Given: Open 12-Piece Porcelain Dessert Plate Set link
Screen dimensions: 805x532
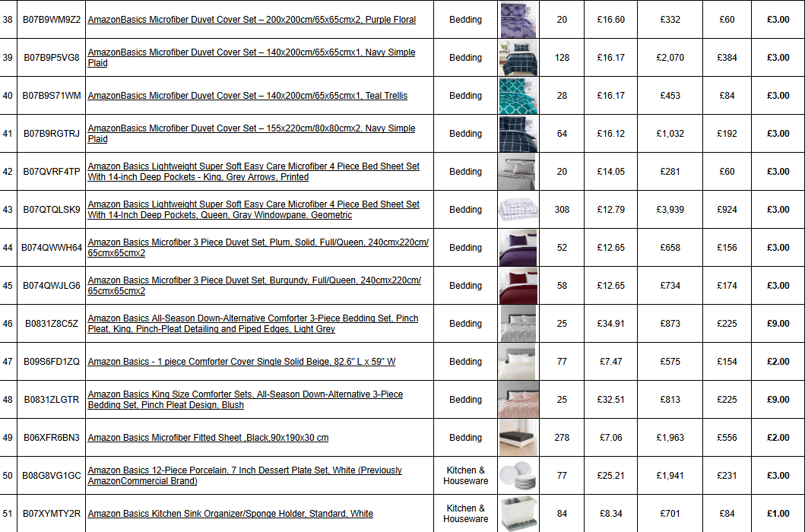Looking at the screenshot, I should coord(245,476).
